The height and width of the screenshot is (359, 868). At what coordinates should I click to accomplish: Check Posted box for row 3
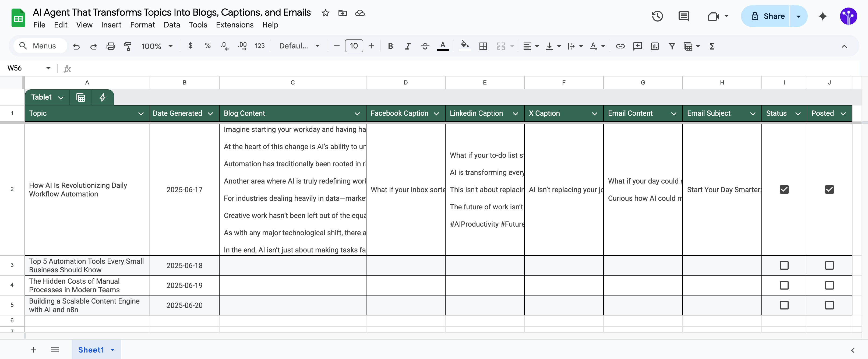[829, 265]
